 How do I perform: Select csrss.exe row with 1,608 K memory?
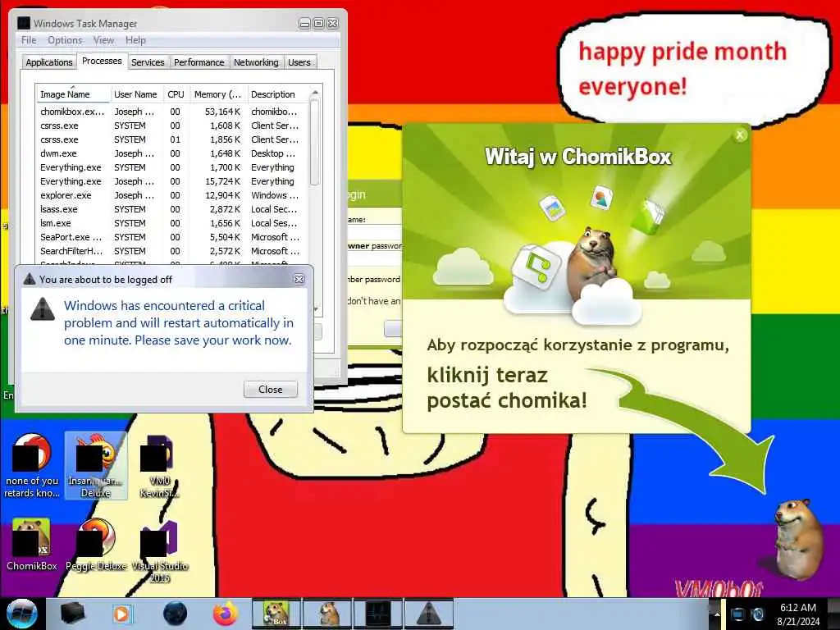tap(172, 126)
